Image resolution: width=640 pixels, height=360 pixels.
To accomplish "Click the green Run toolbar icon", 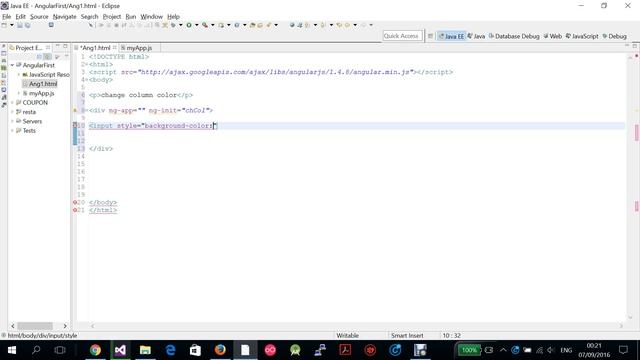I will (189, 25).
